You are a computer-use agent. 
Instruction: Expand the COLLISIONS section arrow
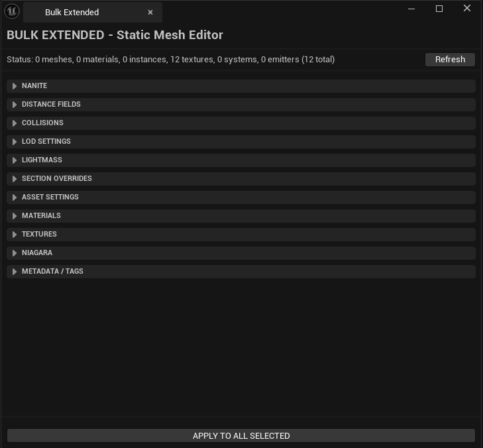tap(15, 123)
